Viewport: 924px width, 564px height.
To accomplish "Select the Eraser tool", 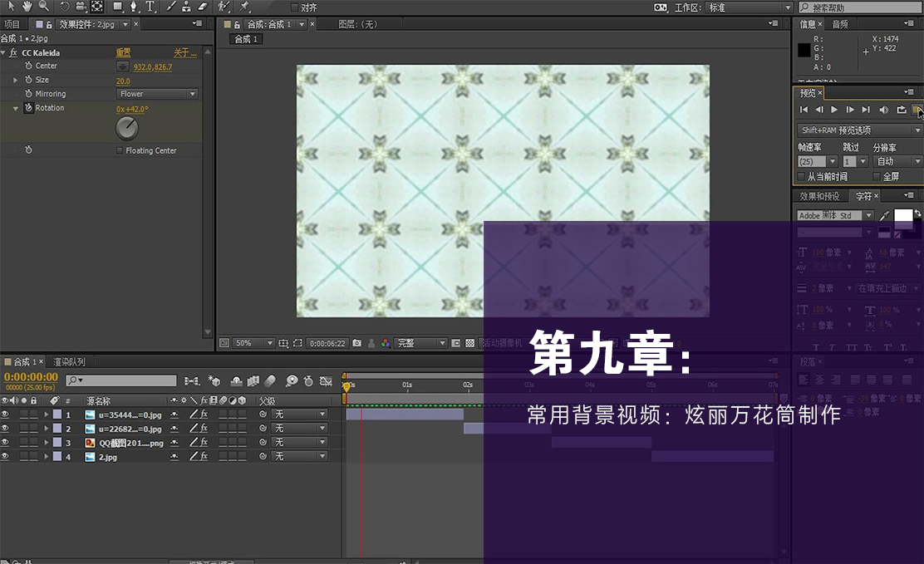I will [203, 7].
